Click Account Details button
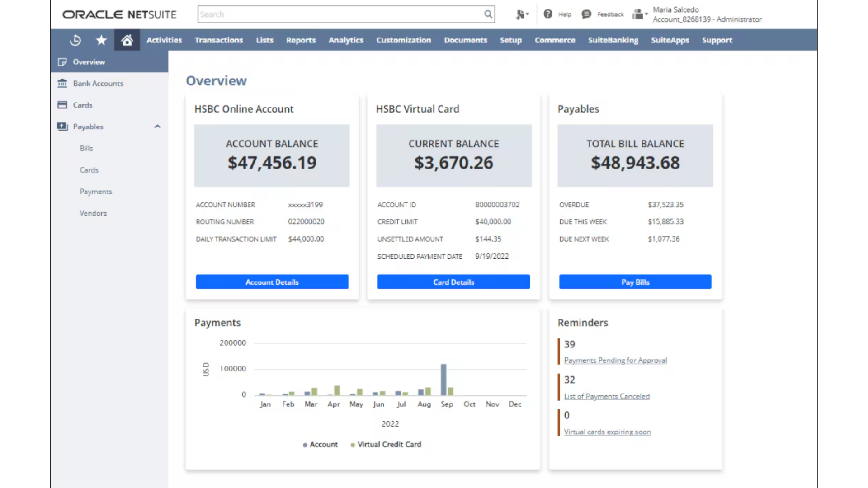The height and width of the screenshot is (488, 868). point(272,282)
